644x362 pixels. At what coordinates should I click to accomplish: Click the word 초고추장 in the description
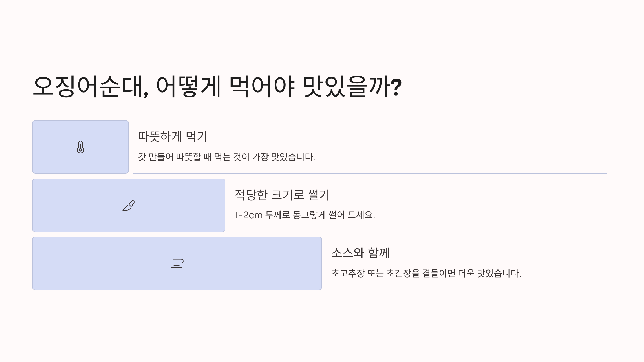pyautogui.click(x=348, y=273)
